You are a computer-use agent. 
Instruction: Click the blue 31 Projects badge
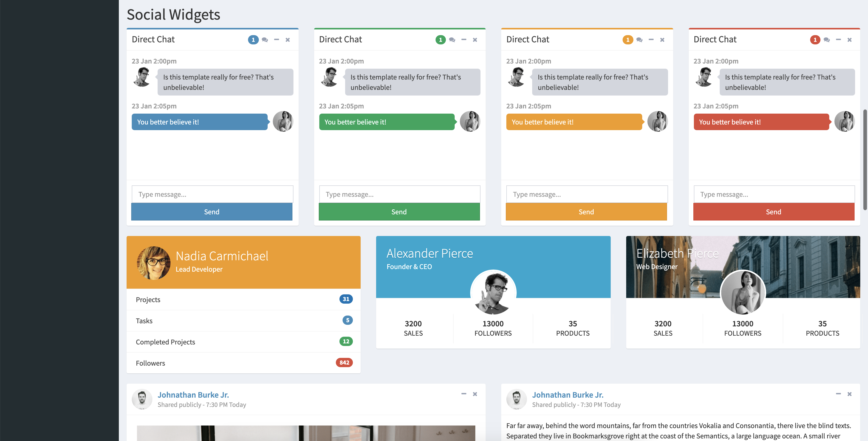346,299
